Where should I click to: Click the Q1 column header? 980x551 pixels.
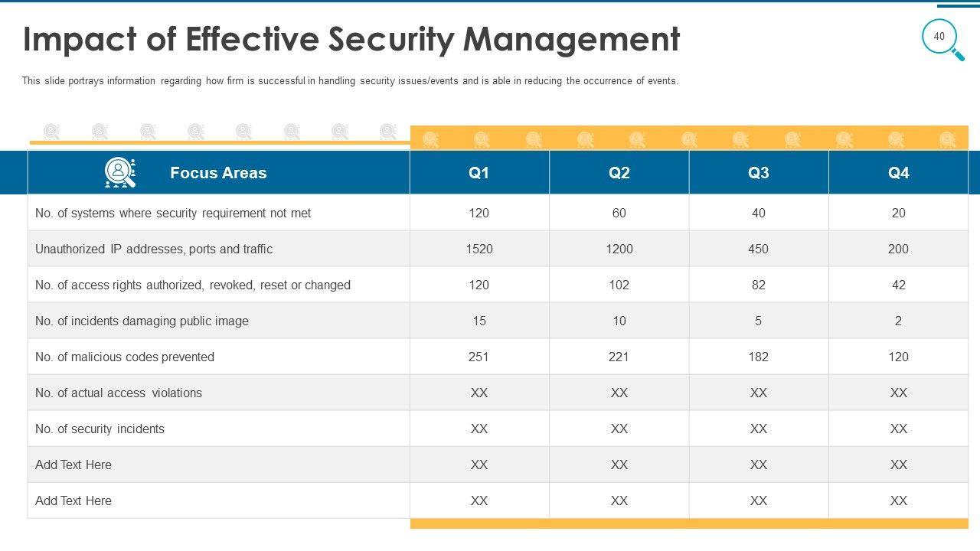(x=479, y=173)
